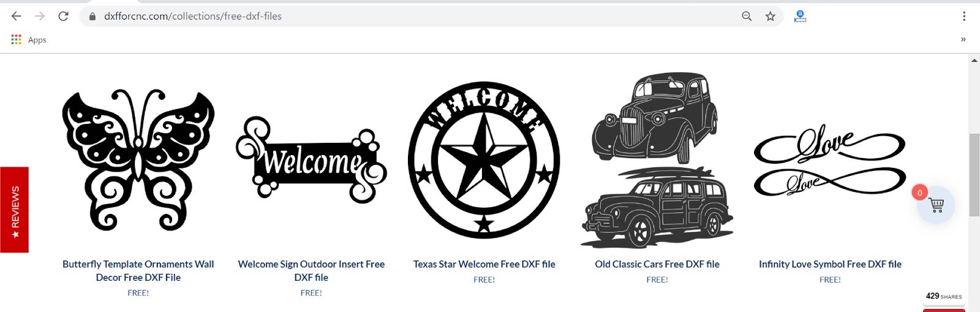Screen dimensions: 980x312
Task: Click the page vertical scrollbar thumb
Action: click(x=974, y=175)
